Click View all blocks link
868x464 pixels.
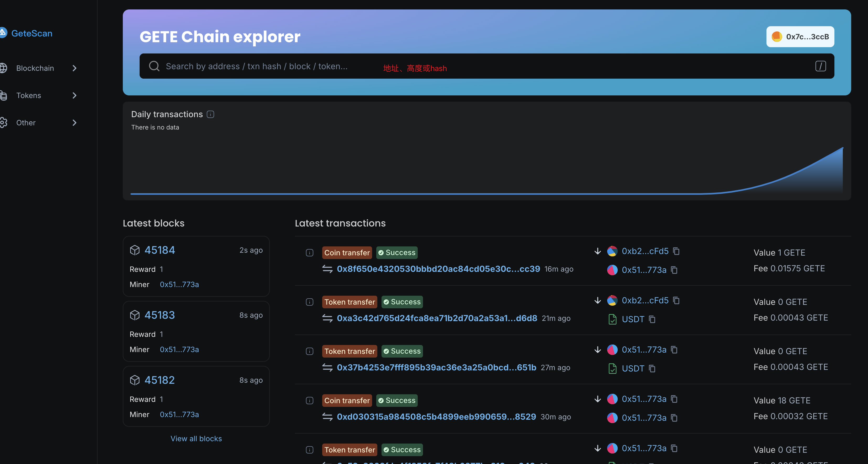pyautogui.click(x=196, y=438)
